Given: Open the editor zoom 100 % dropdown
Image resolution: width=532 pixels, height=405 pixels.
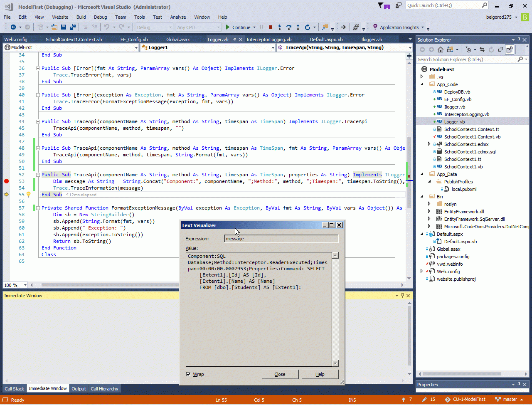Looking at the screenshot, I should (x=25, y=285).
